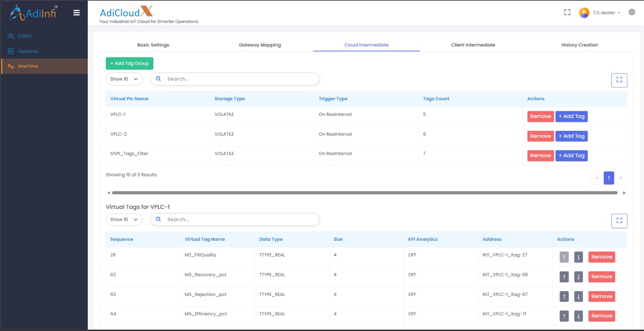The image size is (644, 331).
Task: Toggle fullscreen icon in the top header
Action: click(x=567, y=12)
